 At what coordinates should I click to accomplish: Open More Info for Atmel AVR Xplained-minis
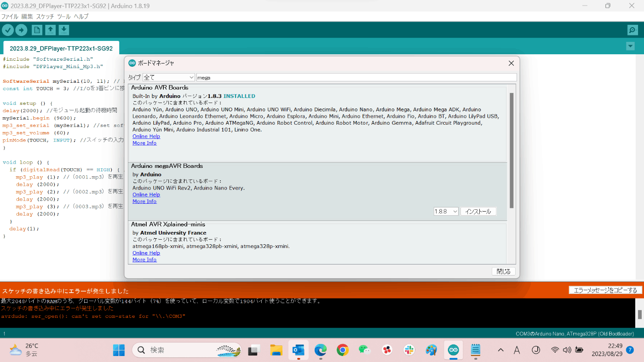(x=144, y=260)
